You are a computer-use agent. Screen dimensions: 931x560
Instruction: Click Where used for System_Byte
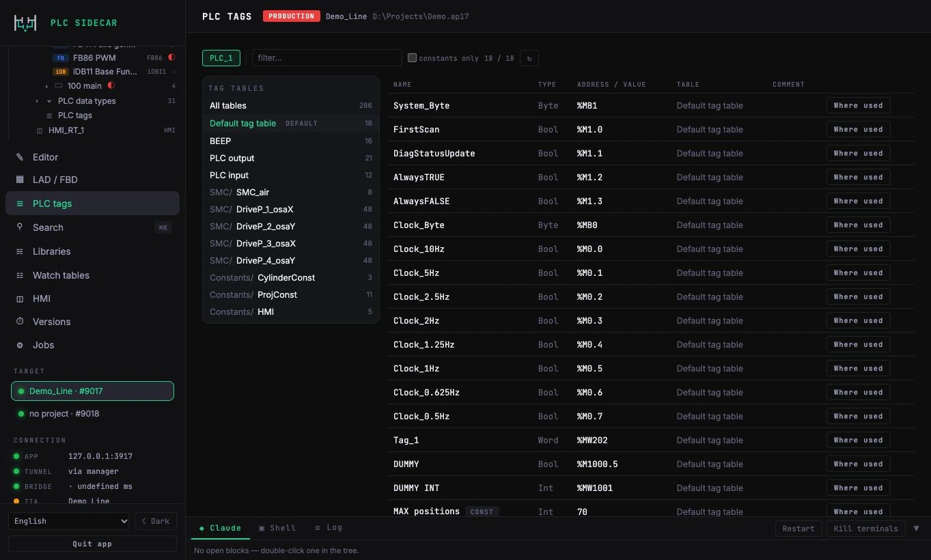click(858, 106)
